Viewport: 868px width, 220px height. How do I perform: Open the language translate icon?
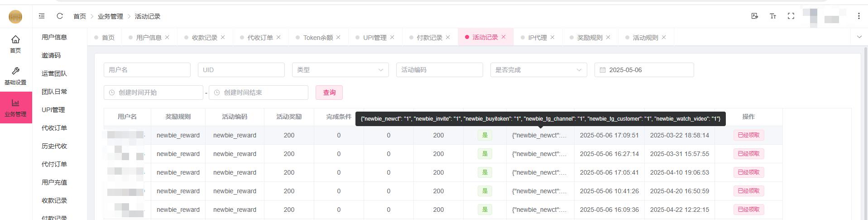(x=754, y=16)
